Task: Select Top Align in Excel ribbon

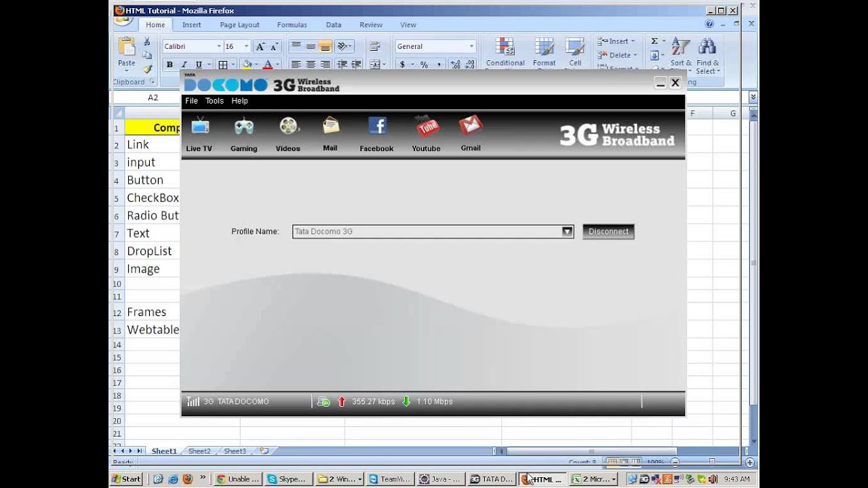Action: pyautogui.click(x=296, y=46)
